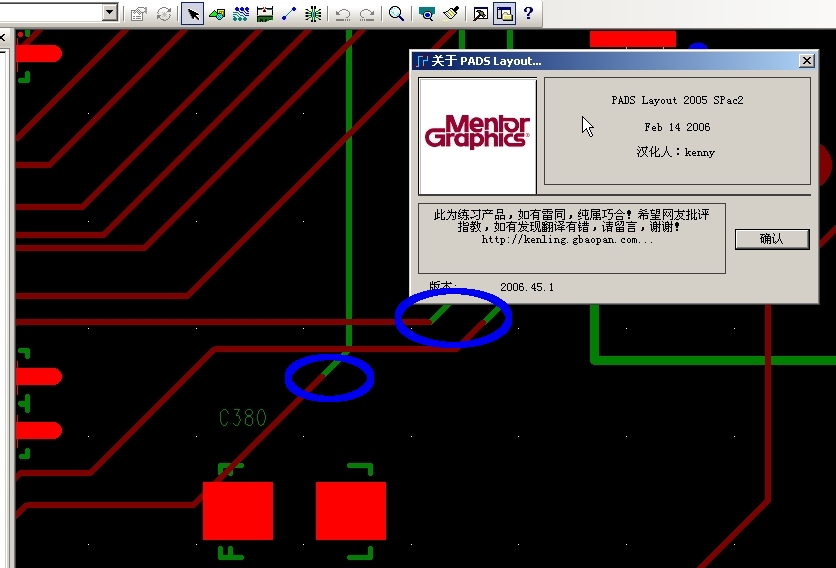Click the 确认 button in About dialog
The height and width of the screenshot is (568, 836).
click(772, 239)
